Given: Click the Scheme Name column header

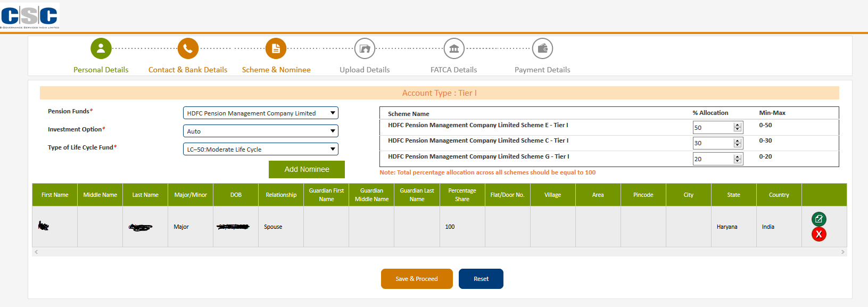Looking at the screenshot, I should point(409,114).
